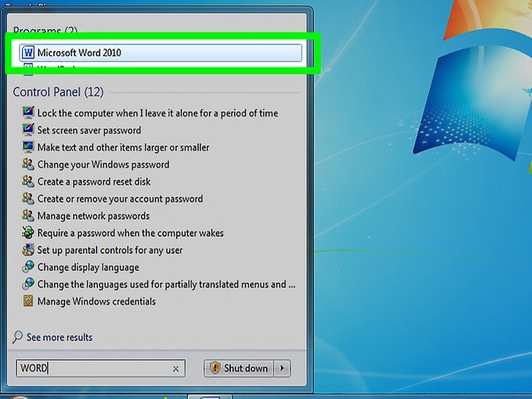
Task: Click icon beside 'Create a password reset disk'
Action: 28,181
